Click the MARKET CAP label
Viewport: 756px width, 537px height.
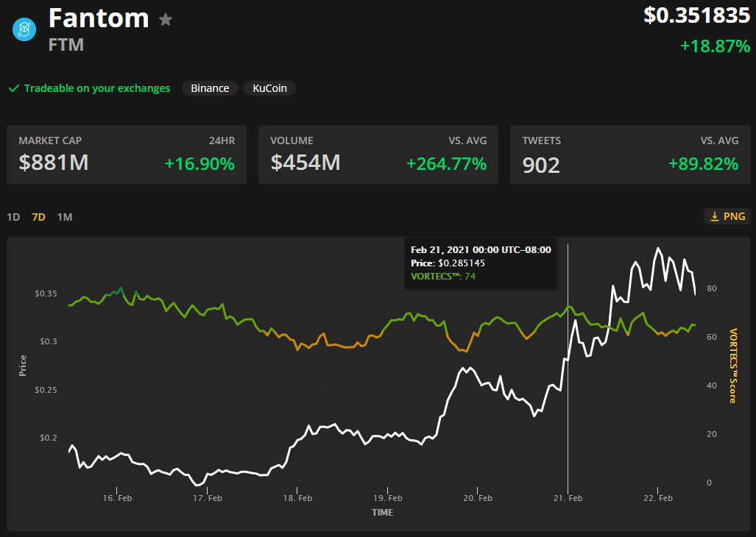(x=50, y=141)
